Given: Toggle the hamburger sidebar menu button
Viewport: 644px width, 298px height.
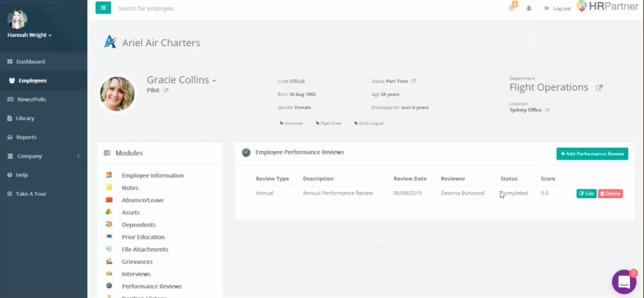Looking at the screenshot, I should pos(103,8).
